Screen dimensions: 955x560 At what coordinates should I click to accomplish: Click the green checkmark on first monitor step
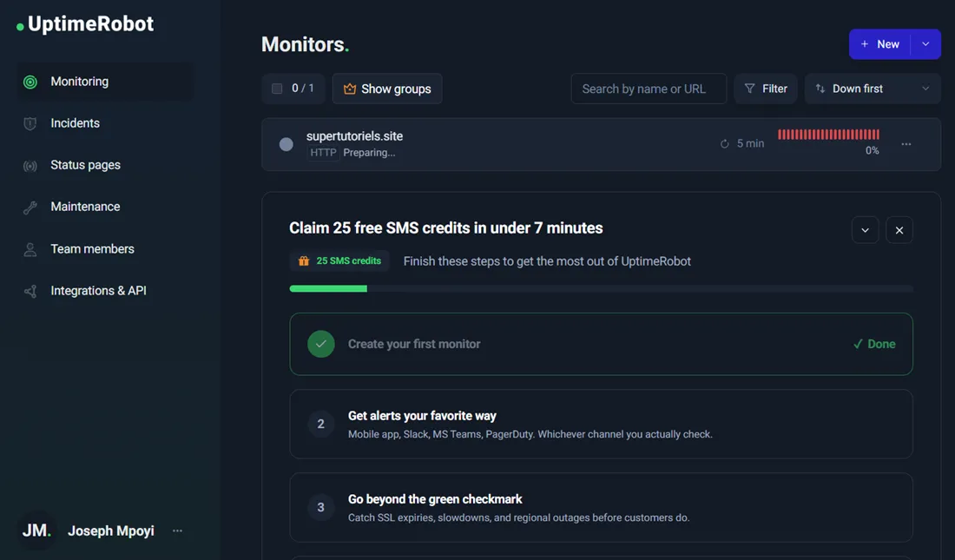[321, 345]
